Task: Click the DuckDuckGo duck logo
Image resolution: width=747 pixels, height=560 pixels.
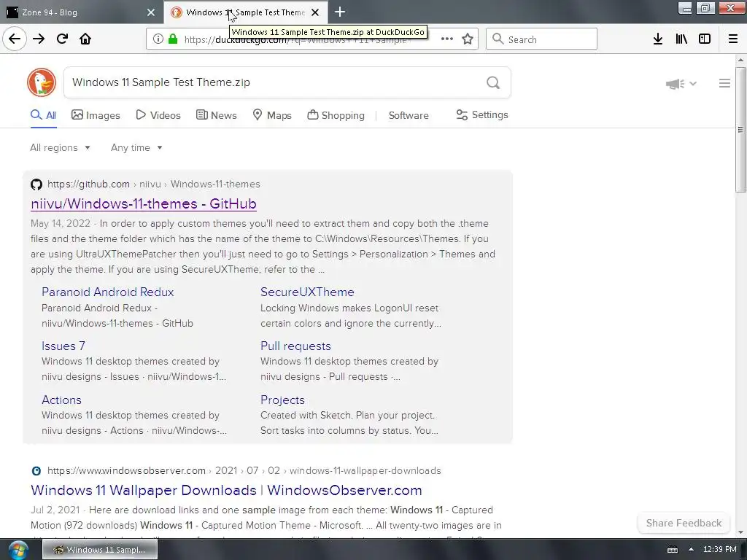Action: (x=42, y=82)
